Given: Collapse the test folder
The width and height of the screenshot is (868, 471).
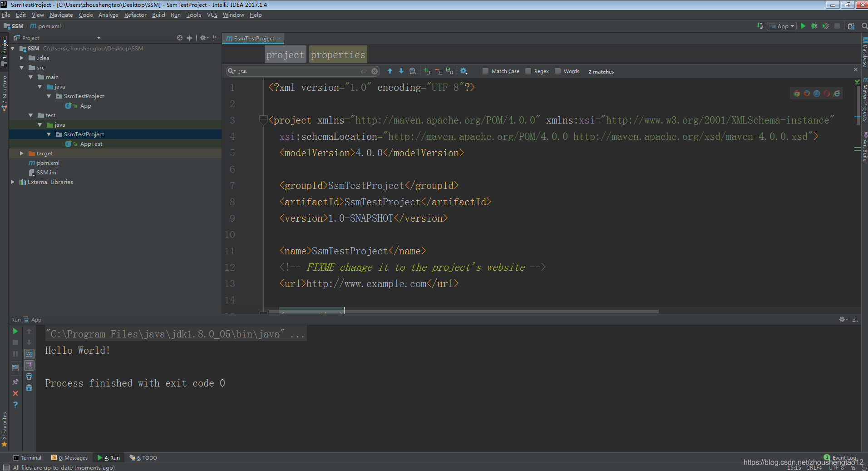Looking at the screenshot, I should [x=30, y=115].
